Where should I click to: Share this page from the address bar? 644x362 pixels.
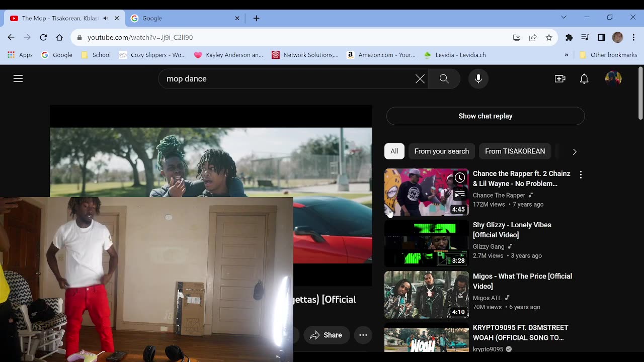pos(533,37)
